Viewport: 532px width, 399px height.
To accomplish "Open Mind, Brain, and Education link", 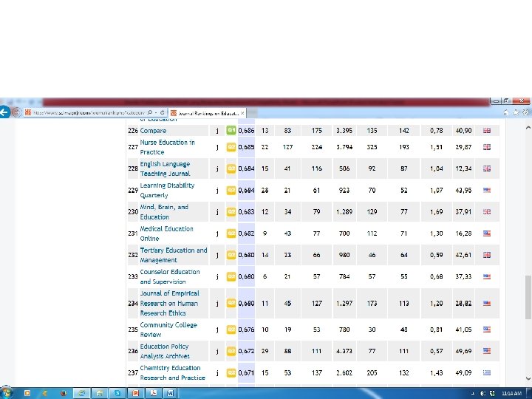I will (x=164, y=212).
